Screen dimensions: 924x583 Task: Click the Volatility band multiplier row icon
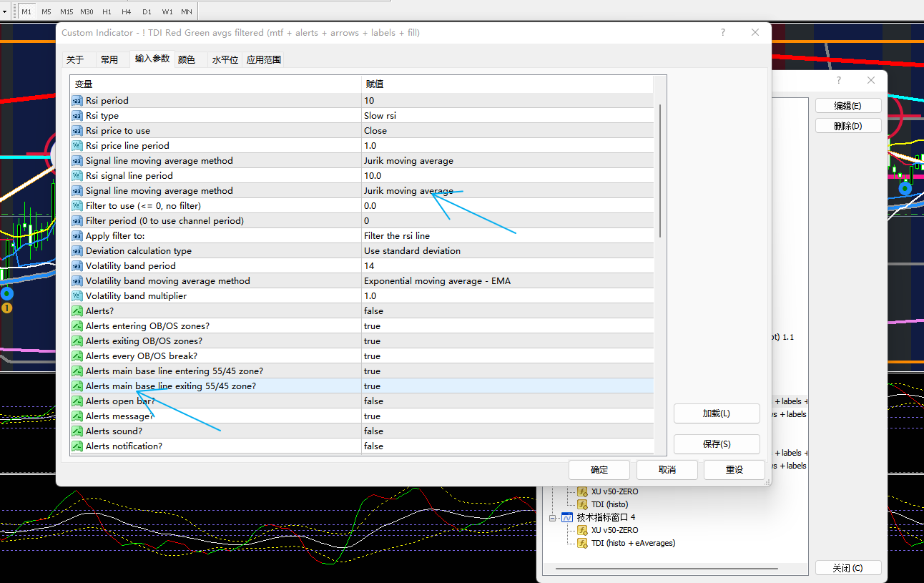[77, 296]
